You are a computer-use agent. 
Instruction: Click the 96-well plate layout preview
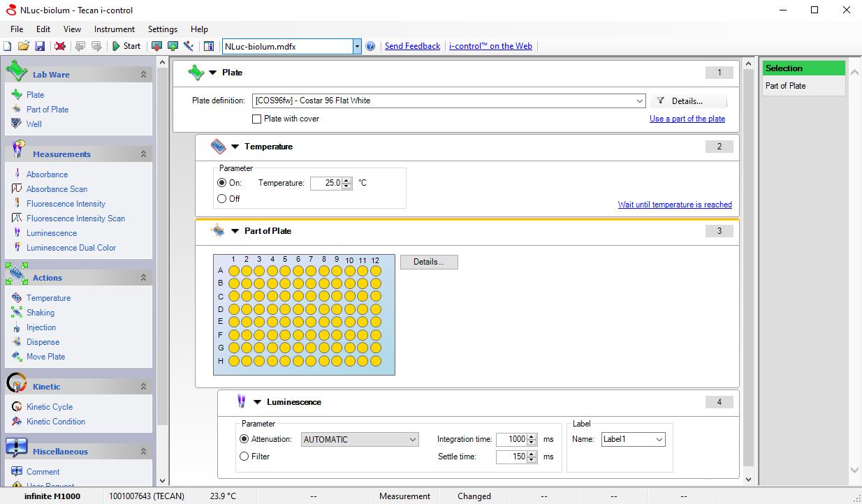[x=304, y=315]
